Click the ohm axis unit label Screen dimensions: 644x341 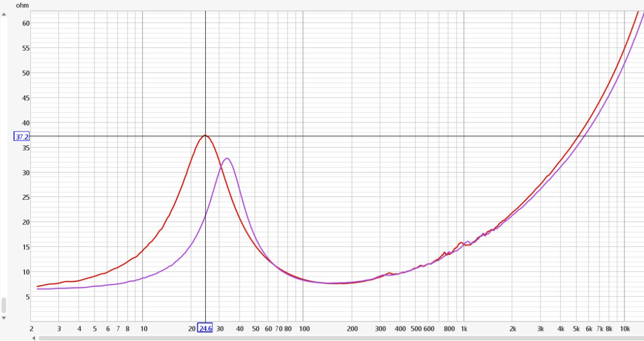22,6
